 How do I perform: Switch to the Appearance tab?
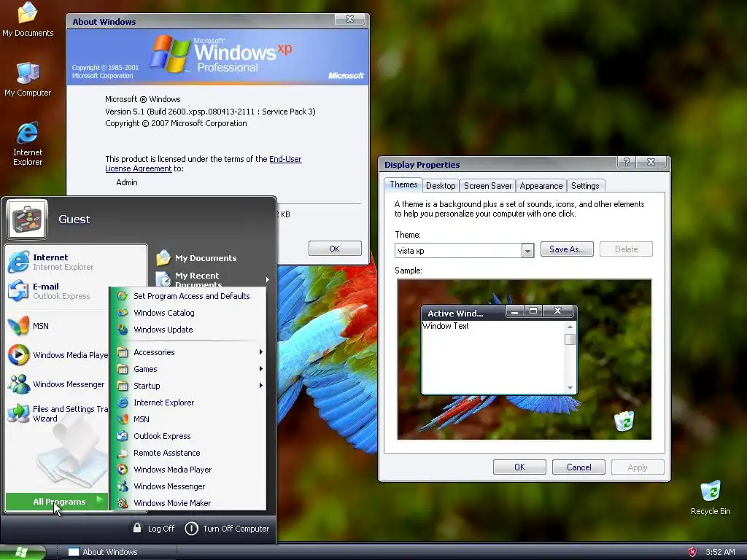pyautogui.click(x=541, y=186)
